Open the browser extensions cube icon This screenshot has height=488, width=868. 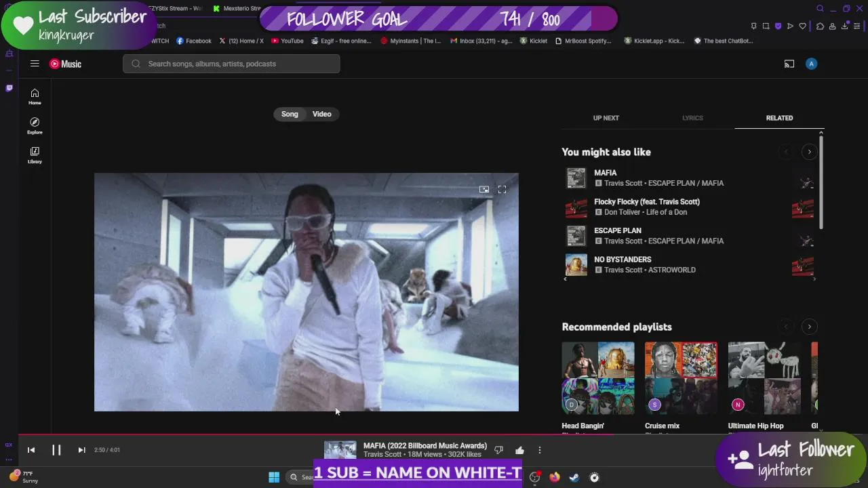(x=820, y=26)
